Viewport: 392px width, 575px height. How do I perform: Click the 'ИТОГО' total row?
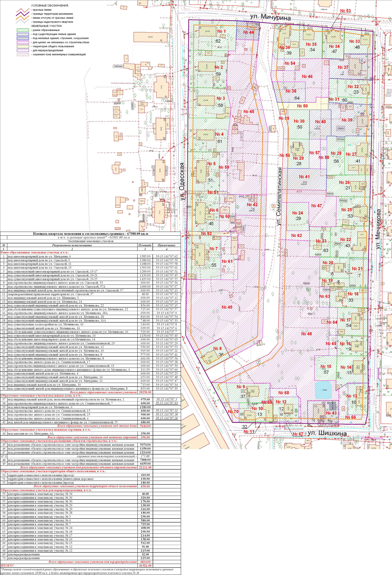coord(7,566)
